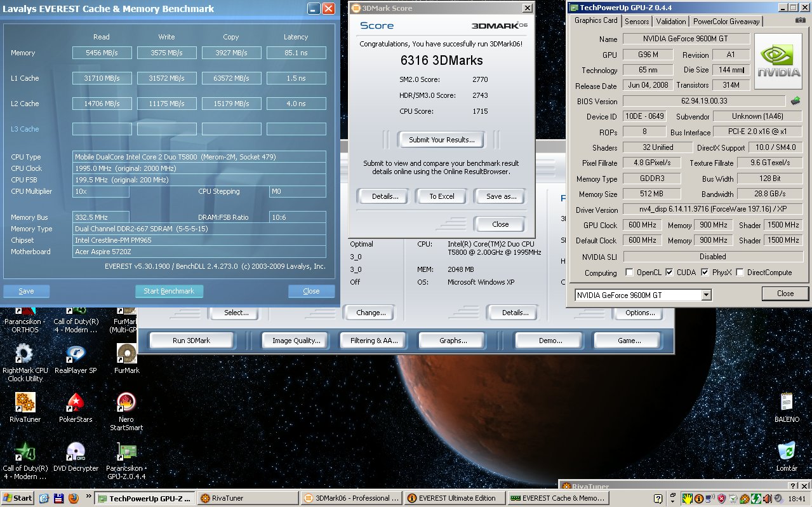Launch RealPlayer SP from the desktop
The height and width of the screenshot is (507, 812).
point(76,360)
